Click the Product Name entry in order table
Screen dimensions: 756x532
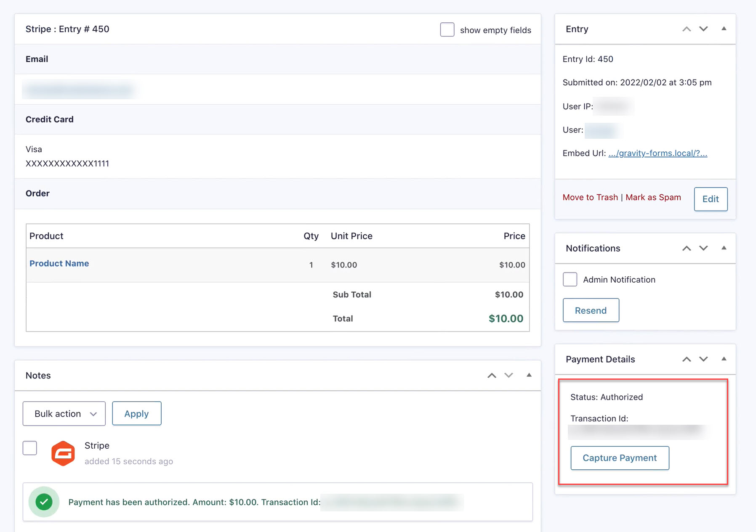click(x=59, y=263)
